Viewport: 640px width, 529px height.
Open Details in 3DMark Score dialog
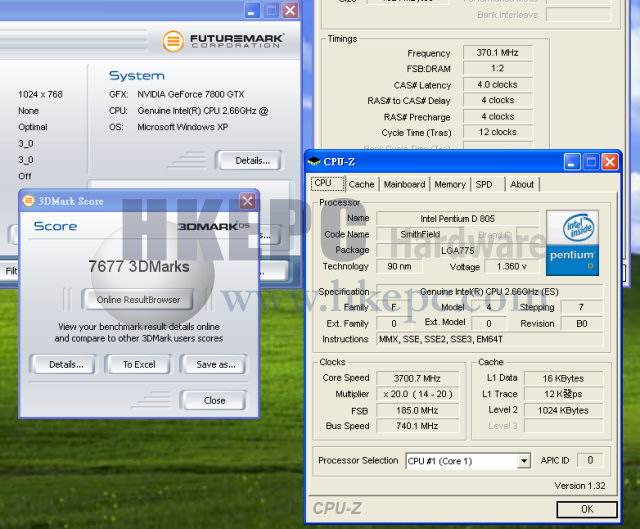pos(66,365)
